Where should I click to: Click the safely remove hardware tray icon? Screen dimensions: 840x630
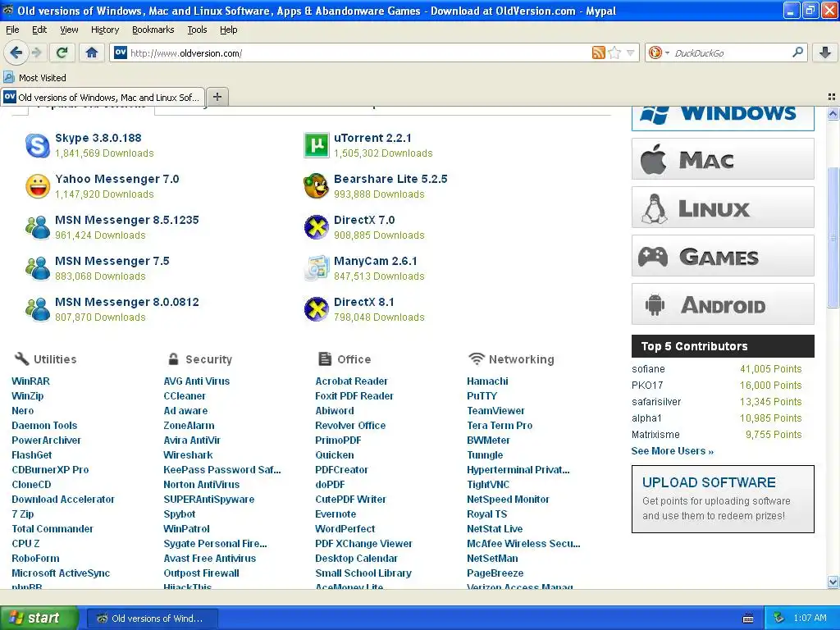(779, 618)
